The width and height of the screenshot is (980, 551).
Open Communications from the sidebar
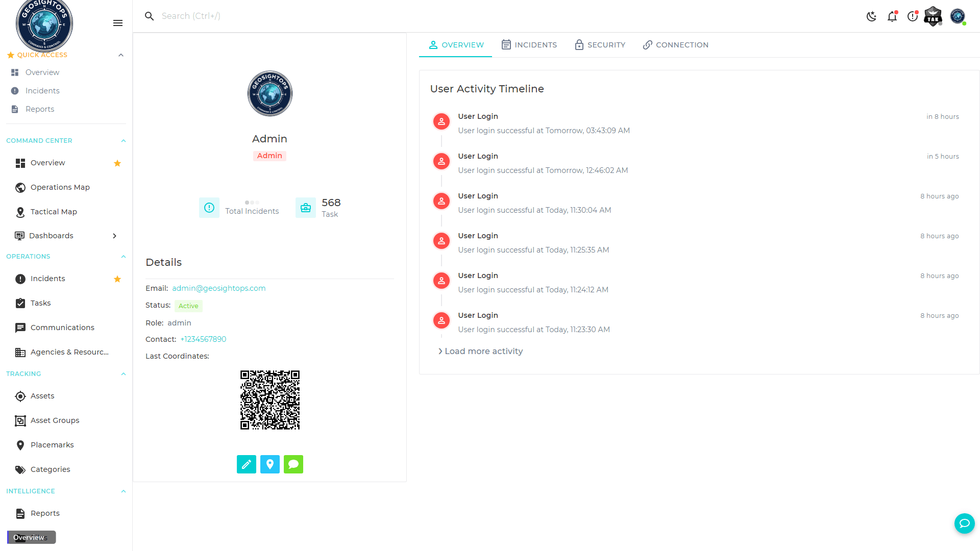(62, 327)
